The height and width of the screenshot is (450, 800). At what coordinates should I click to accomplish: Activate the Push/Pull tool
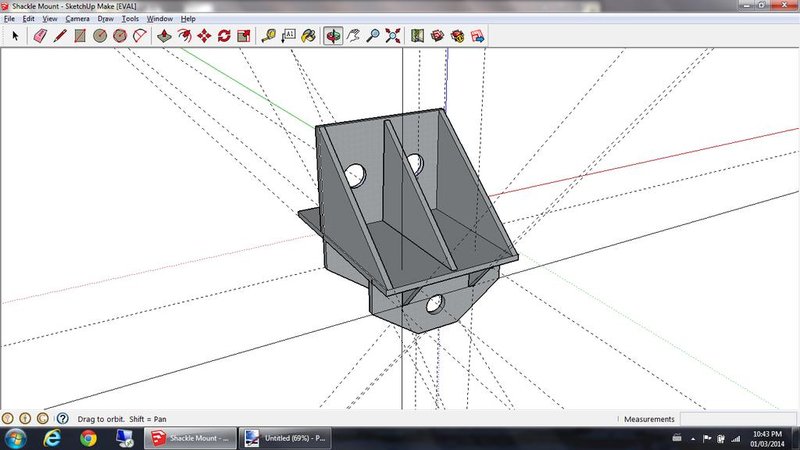[164, 36]
